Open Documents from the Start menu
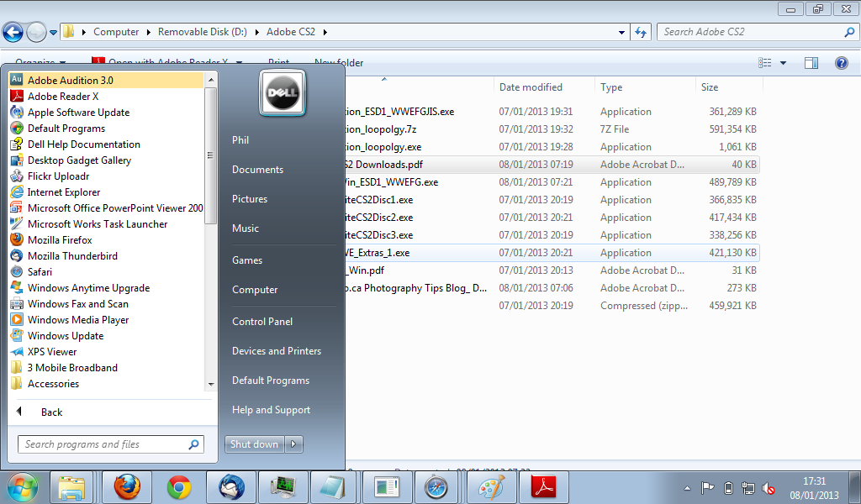 [257, 170]
